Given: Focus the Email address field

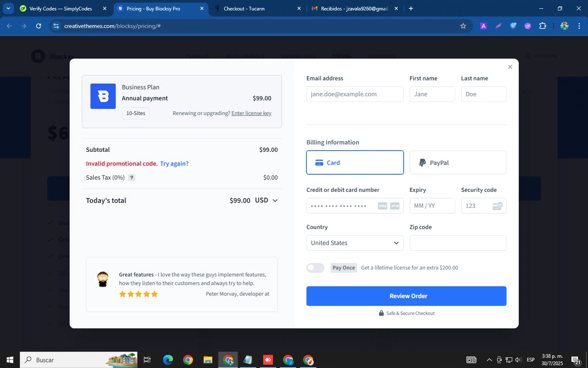Looking at the screenshot, I should 355,94.
